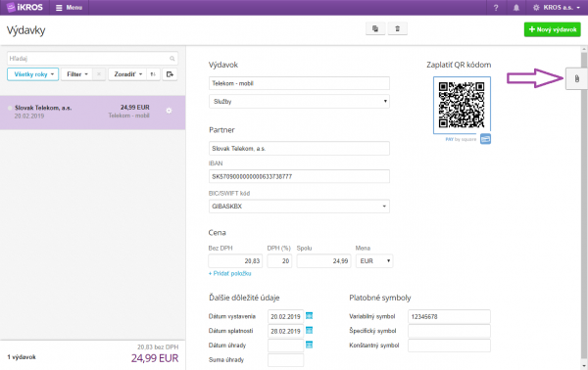Copy the selected expense
The height and width of the screenshot is (370, 588).
375,28
